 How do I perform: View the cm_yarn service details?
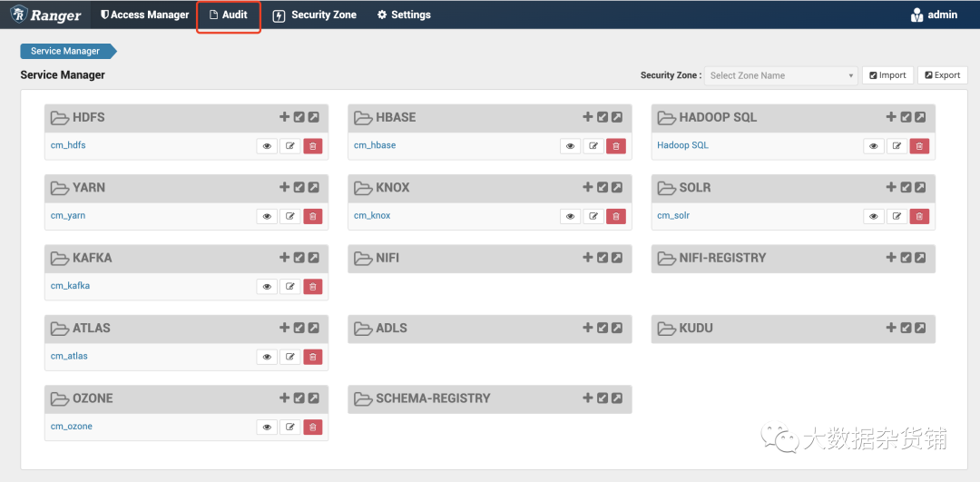click(267, 216)
